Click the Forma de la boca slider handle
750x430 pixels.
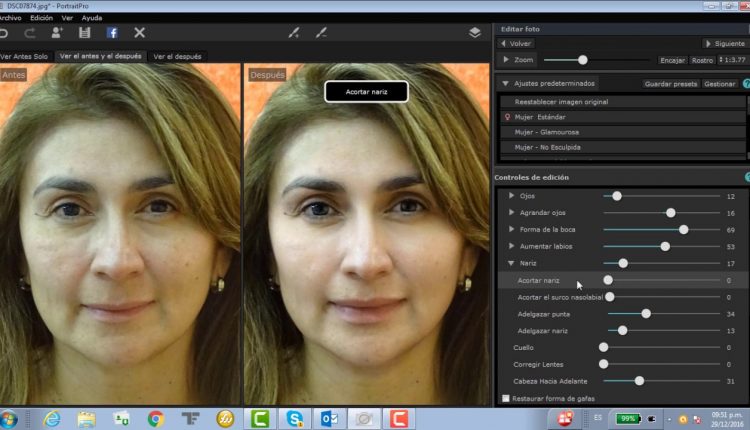pos(684,230)
